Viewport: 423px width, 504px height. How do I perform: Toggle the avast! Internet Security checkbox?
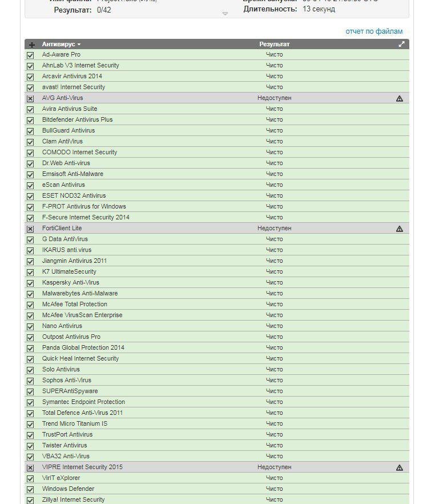pos(30,88)
